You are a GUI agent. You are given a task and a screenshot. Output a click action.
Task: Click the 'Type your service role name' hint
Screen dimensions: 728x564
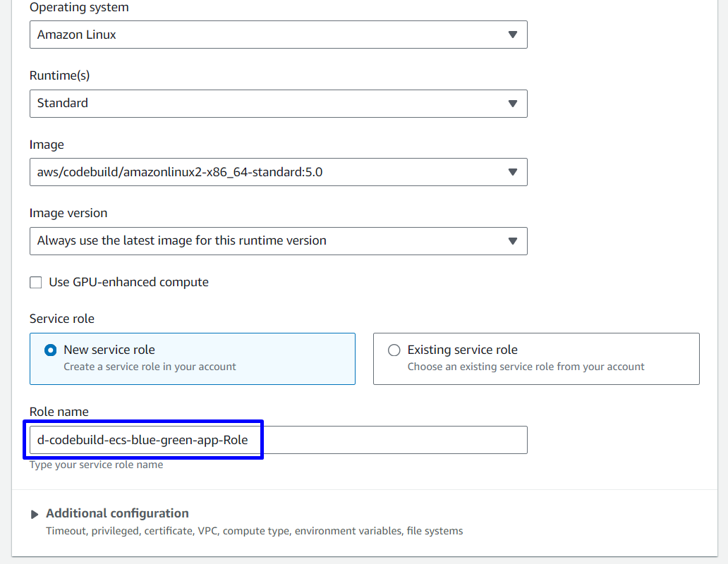point(96,465)
